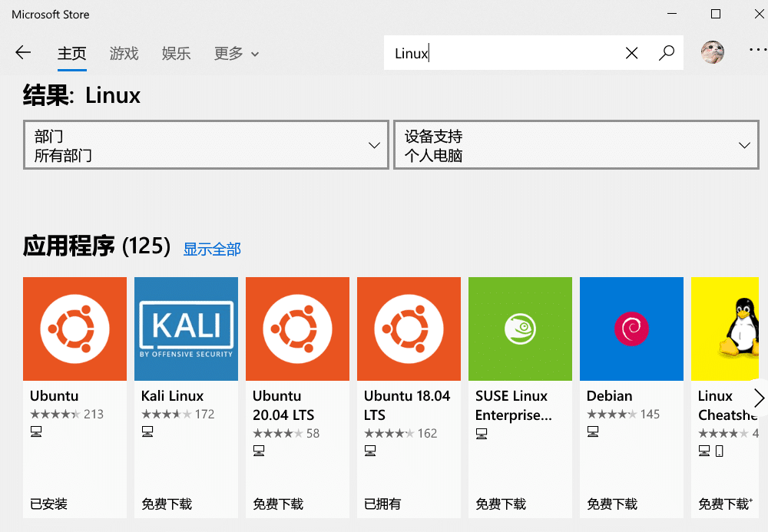The image size is (768, 532).
Task: Switch to the 游戏 tab
Action: (x=124, y=53)
